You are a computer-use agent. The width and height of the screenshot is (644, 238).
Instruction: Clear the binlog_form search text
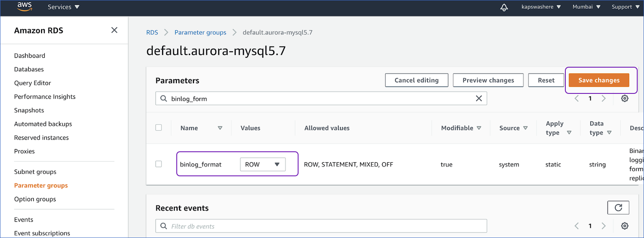pos(479,98)
